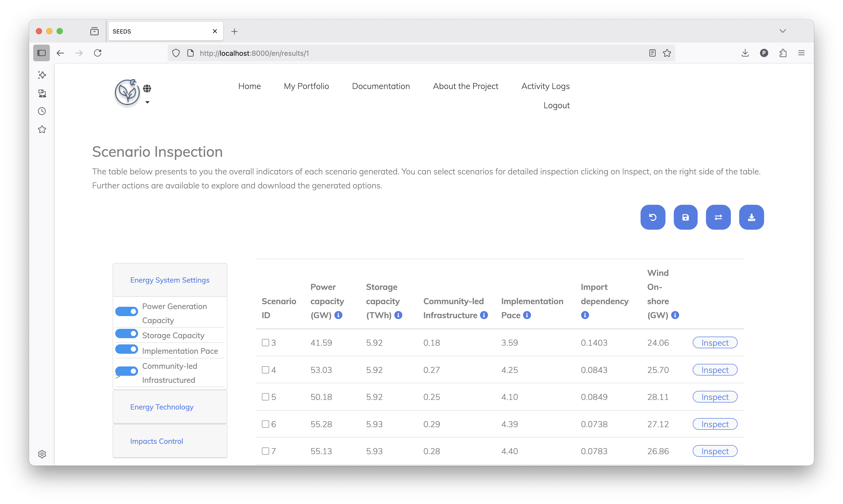Open the list all tabs chevron
843x504 pixels.
pos(783,31)
